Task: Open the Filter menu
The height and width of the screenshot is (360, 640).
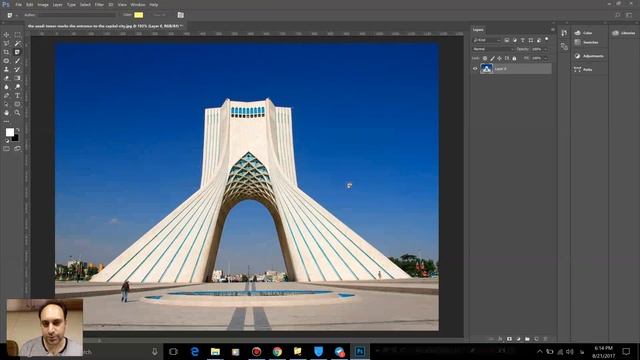Action: (99, 4)
